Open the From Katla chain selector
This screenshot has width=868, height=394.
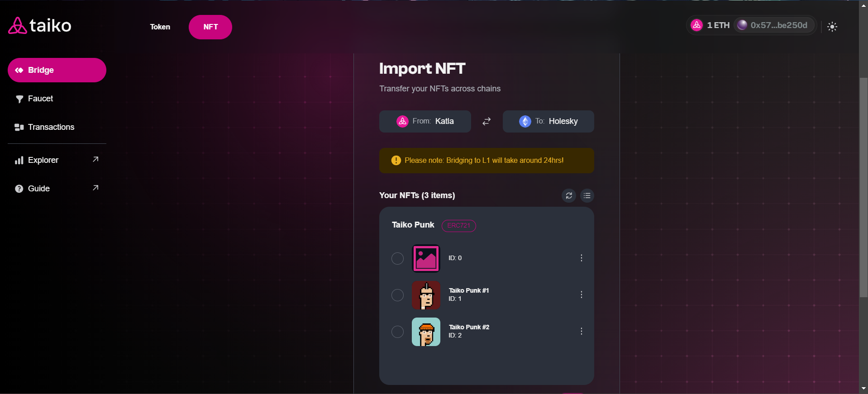pos(425,121)
